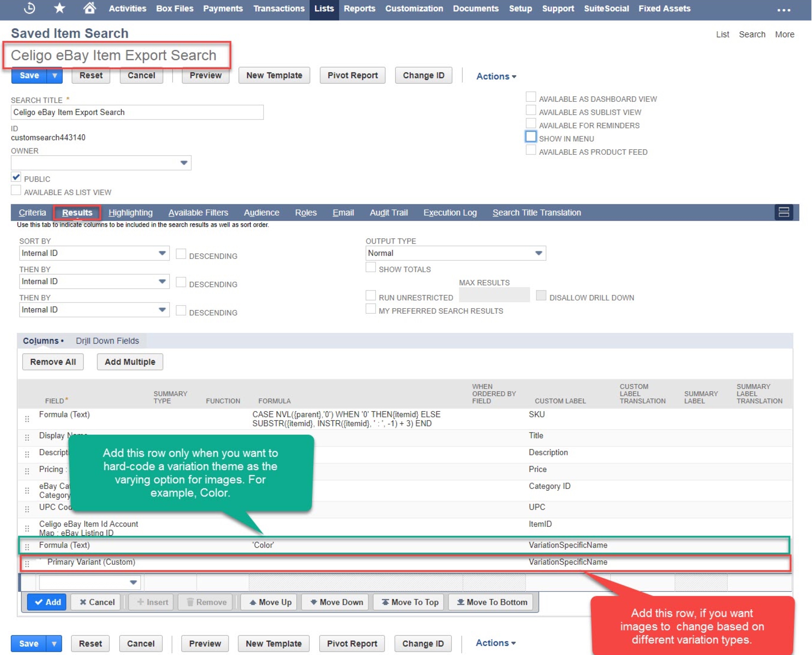The width and height of the screenshot is (812, 655).
Task: Click drag handle of 'Color' formula row
Action: pos(27,547)
